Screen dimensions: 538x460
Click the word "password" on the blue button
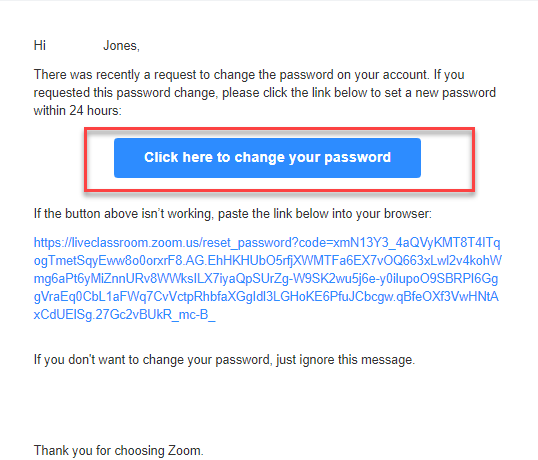click(358, 157)
